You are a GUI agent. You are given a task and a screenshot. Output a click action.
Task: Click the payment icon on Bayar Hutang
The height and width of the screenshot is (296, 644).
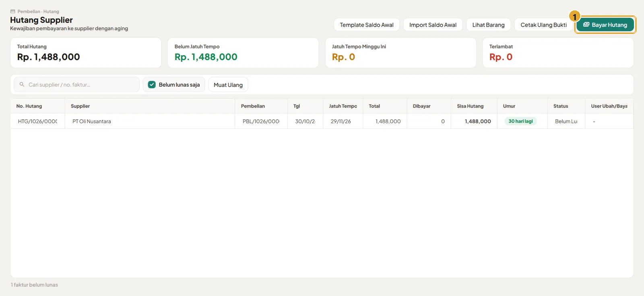pos(586,25)
